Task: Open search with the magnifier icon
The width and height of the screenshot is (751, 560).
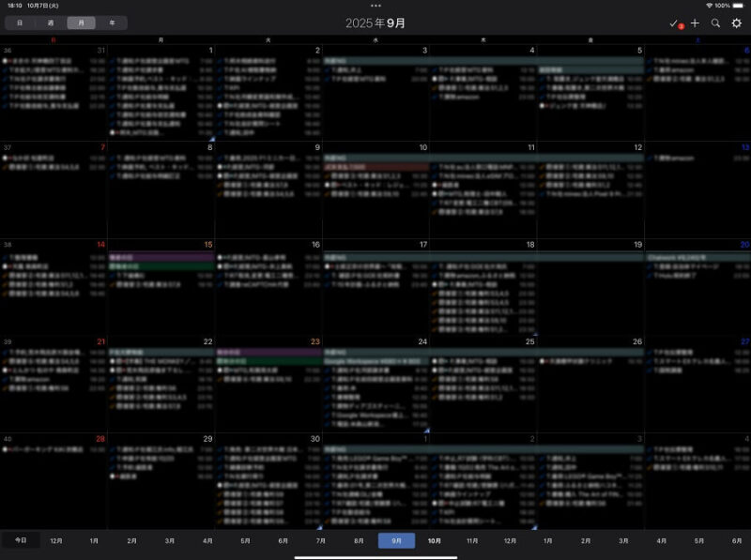Action: click(715, 23)
